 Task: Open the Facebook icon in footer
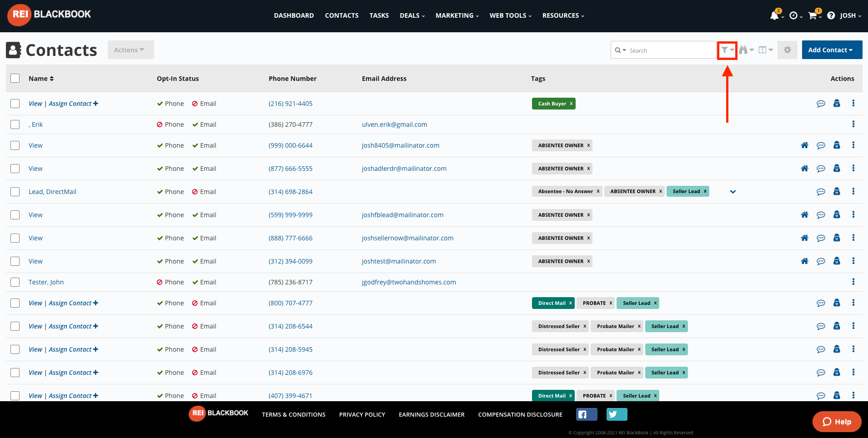click(587, 414)
